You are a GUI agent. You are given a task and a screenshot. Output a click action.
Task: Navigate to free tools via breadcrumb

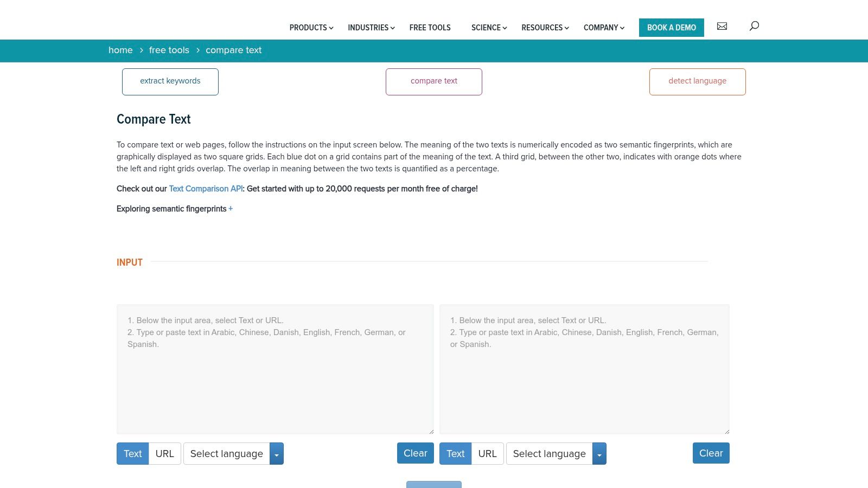(x=169, y=50)
